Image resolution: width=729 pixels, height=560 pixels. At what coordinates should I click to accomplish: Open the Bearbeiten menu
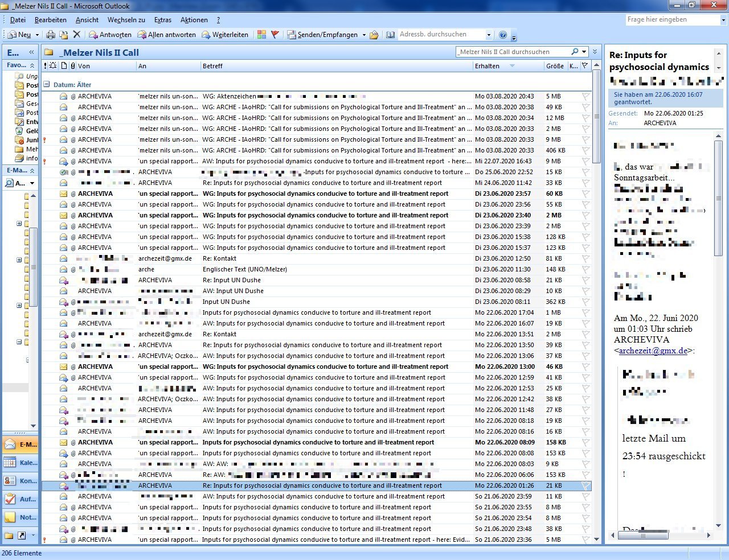click(x=51, y=20)
